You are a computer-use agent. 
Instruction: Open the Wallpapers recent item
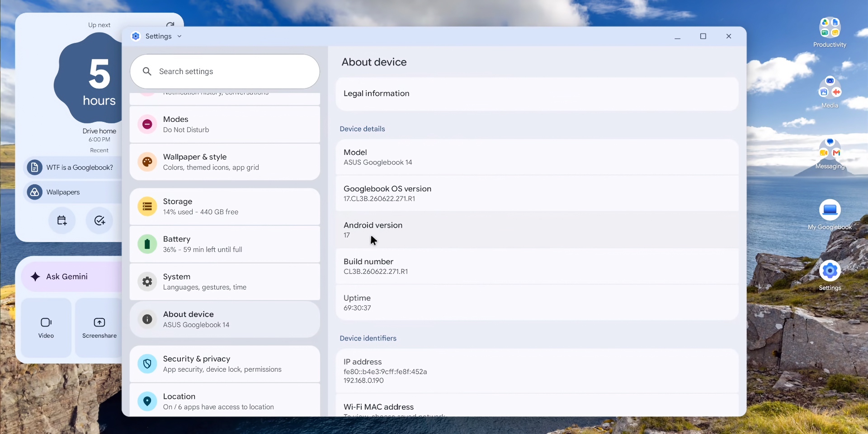click(72, 192)
